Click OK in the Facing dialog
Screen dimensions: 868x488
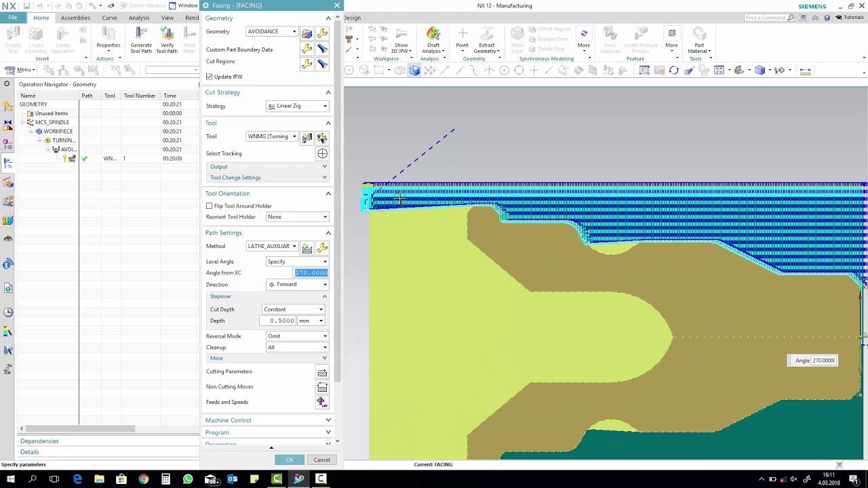point(290,460)
